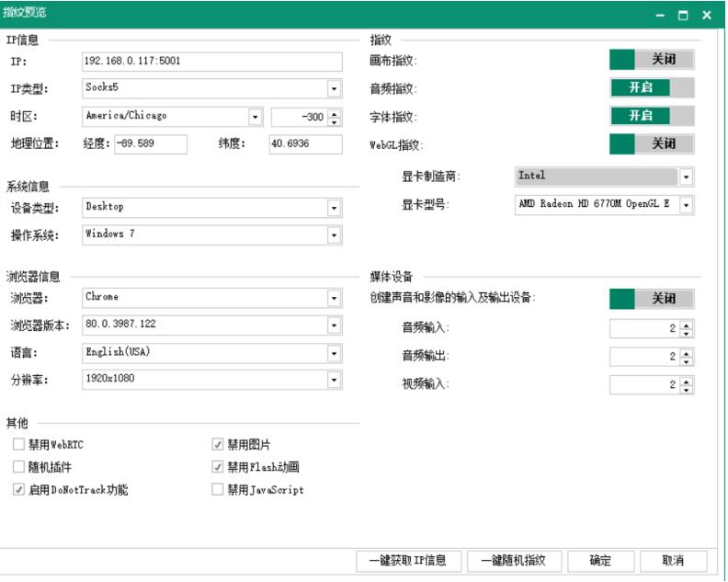Check the 随机插件 checkbox

coord(18,466)
